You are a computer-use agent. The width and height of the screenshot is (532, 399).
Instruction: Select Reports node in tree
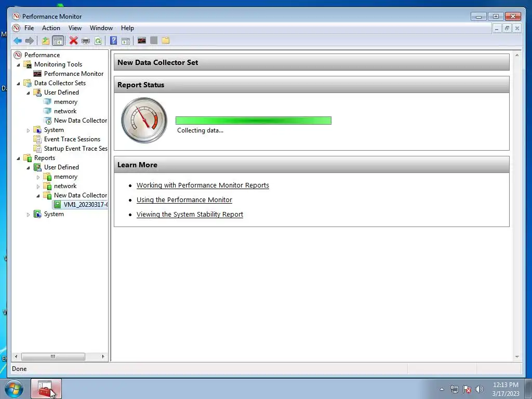[45, 158]
